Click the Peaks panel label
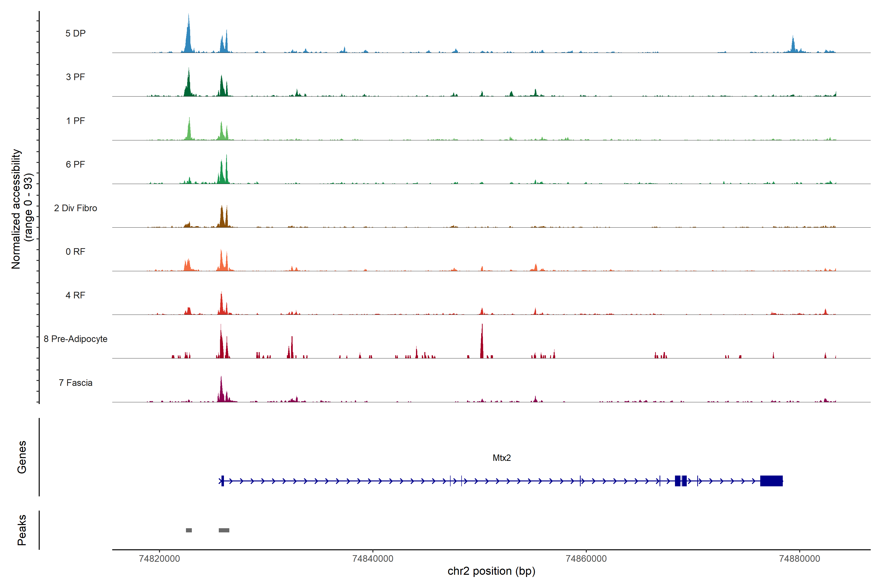882x588 pixels. point(22,530)
